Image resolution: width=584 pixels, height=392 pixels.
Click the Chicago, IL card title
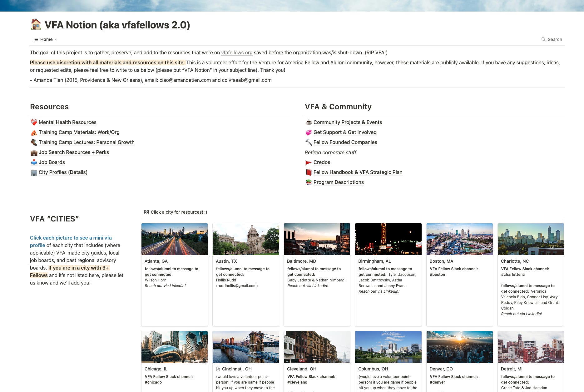(156, 369)
